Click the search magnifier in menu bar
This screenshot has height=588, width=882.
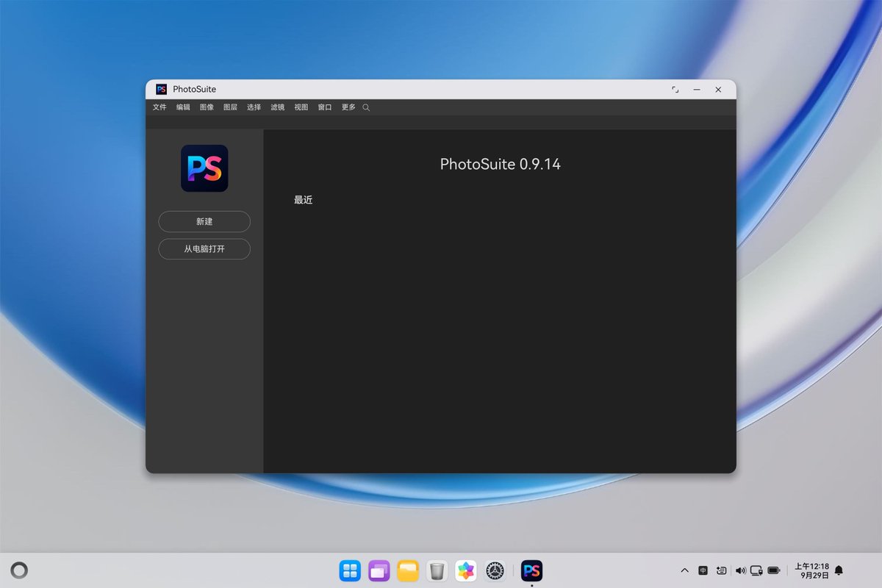(x=366, y=107)
